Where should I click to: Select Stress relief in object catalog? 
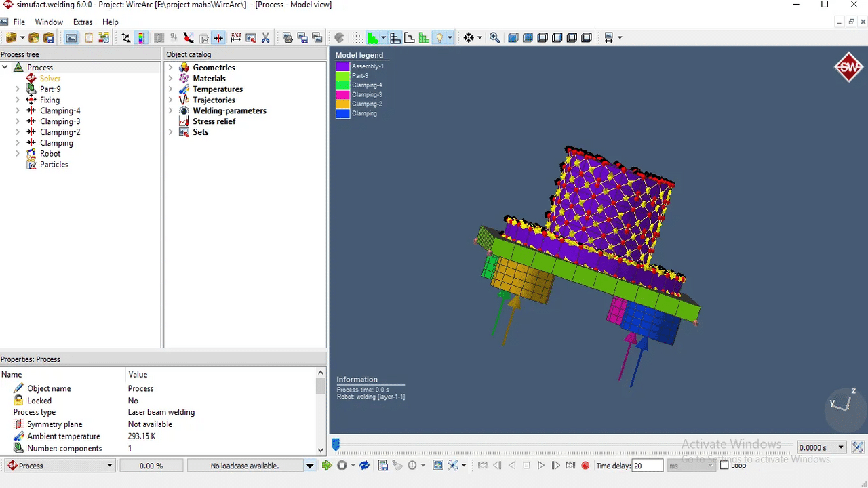(x=214, y=121)
